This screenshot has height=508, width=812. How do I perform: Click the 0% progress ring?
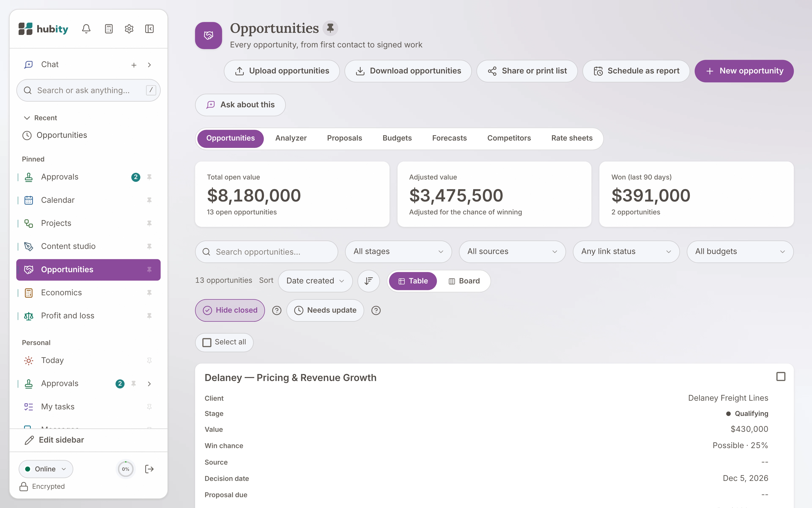point(125,469)
